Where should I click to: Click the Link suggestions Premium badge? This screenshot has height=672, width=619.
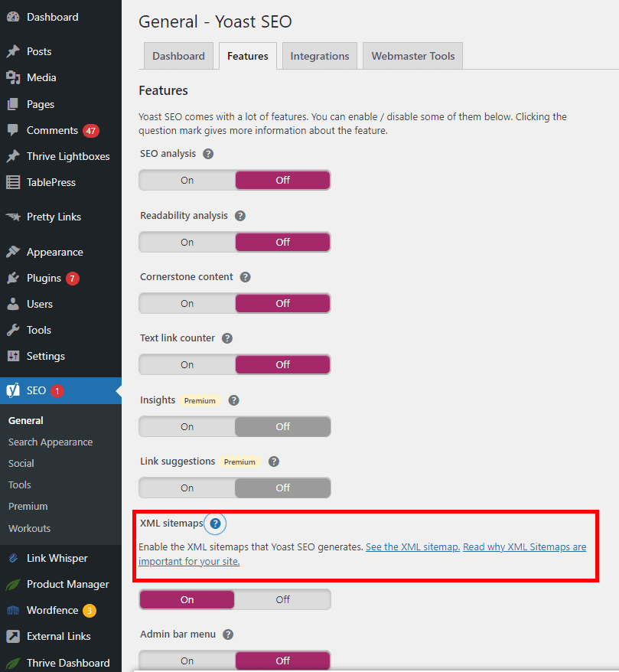[239, 462]
